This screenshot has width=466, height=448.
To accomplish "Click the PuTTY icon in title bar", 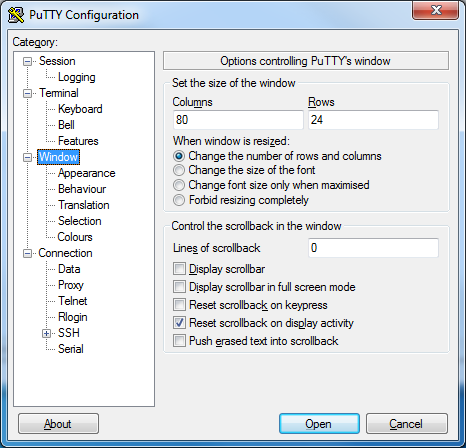I will [16, 15].
